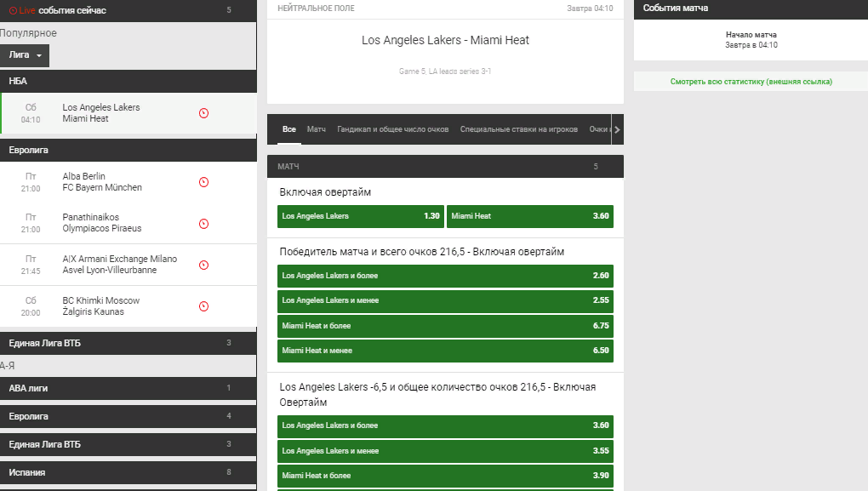Screen dimensions: 868x491
Task: Expand Евролига in the А-Я list
Action: coord(128,416)
